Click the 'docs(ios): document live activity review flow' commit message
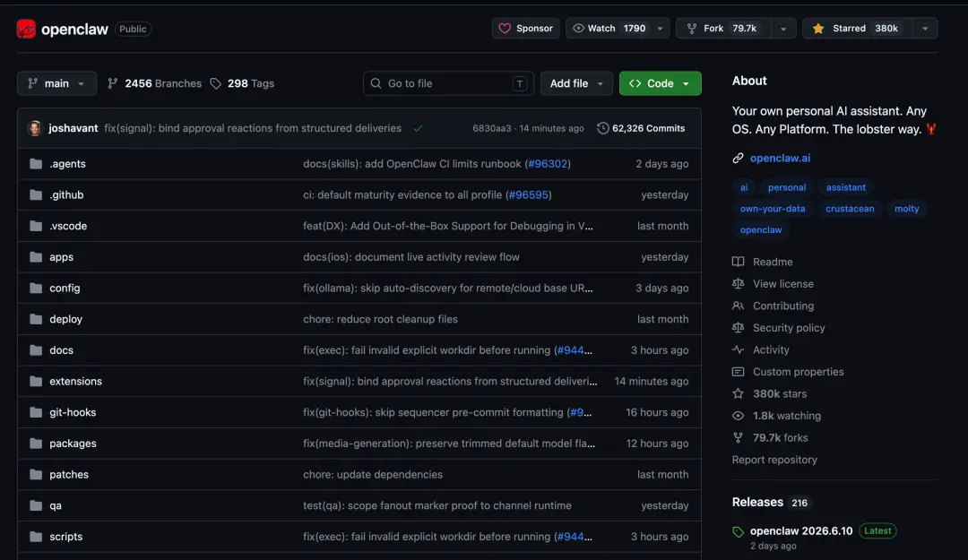This screenshot has height=560, width=968. (411, 257)
